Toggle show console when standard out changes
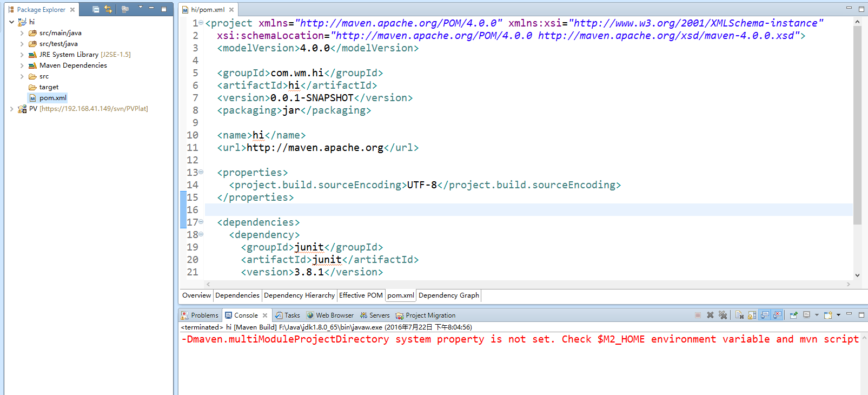This screenshot has height=395, width=868. point(765,315)
